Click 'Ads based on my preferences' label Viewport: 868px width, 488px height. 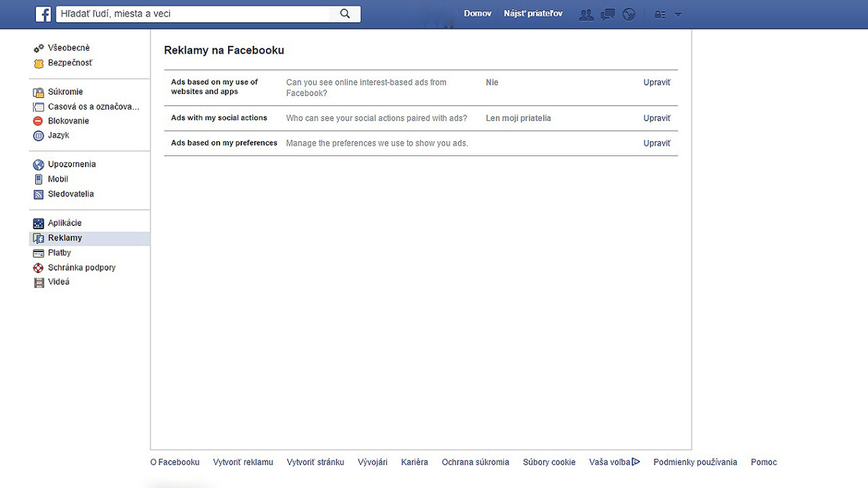224,143
